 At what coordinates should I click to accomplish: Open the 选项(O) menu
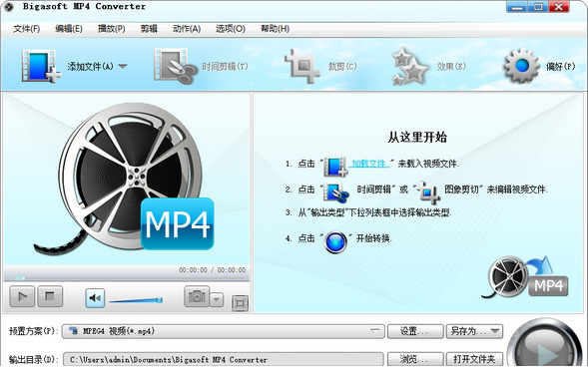tap(231, 29)
